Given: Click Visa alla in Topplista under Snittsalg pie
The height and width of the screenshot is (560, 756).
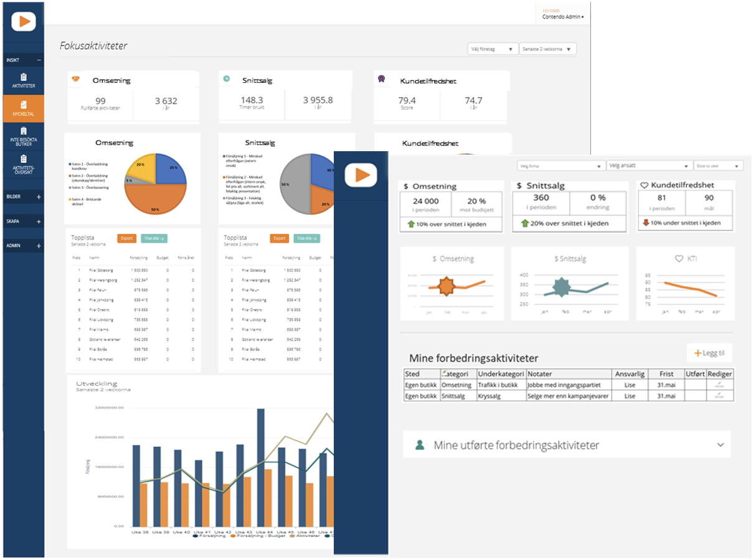Looking at the screenshot, I should click(306, 238).
